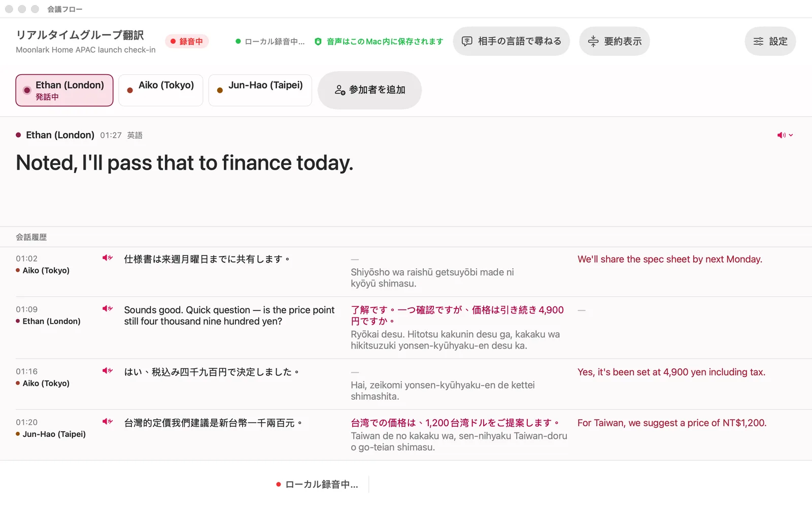Click the translation 了解です。一つ確認ですが…
Viewport: 812px width, 508px height.
[x=457, y=315]
